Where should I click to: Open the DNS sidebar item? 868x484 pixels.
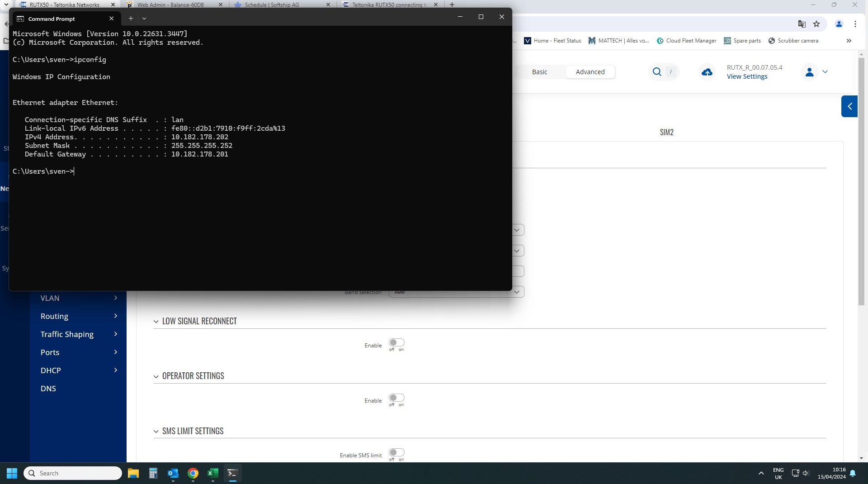pyautogui.click(x=48, y=389)
